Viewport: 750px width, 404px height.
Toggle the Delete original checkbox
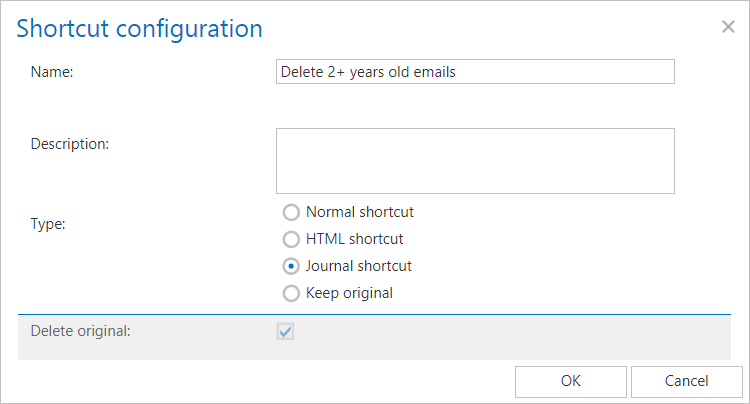pos(286,331)
